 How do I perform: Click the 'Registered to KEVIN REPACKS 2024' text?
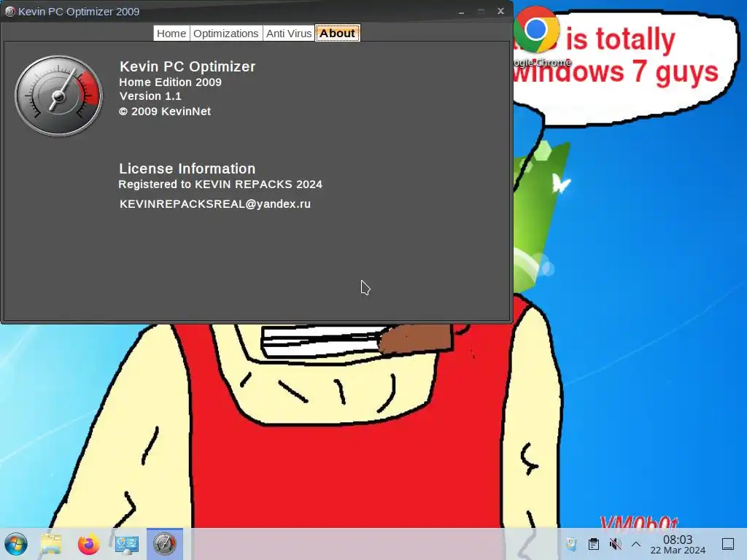point(220,184)
